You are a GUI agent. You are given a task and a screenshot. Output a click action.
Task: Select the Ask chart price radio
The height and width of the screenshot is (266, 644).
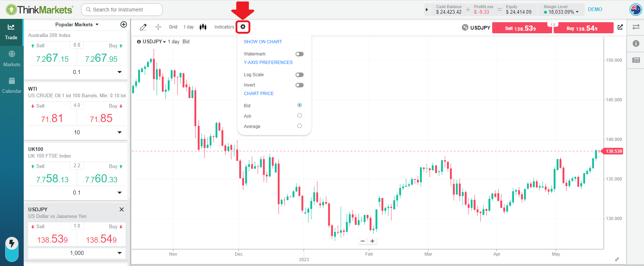pos(300,116)
